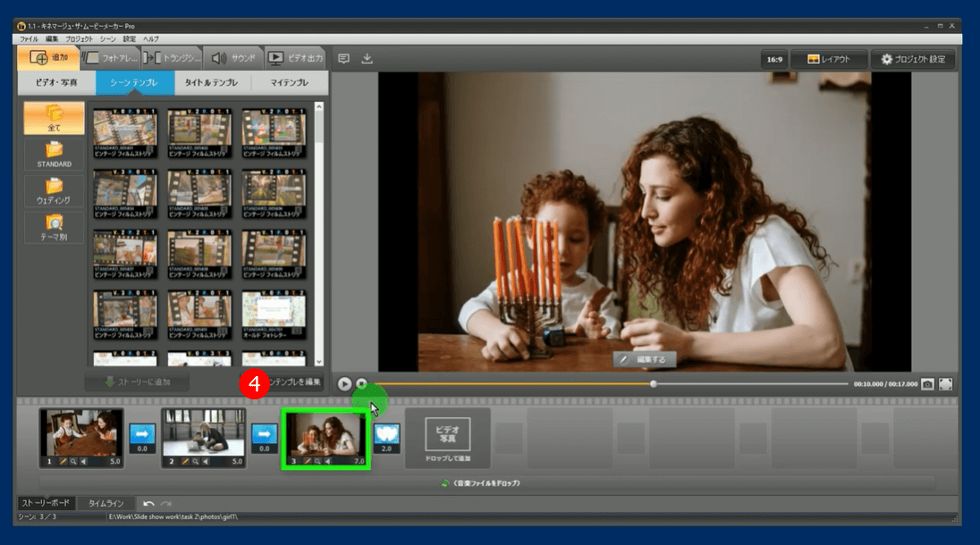Click the undo arrow icon

(x=148, y=504)
